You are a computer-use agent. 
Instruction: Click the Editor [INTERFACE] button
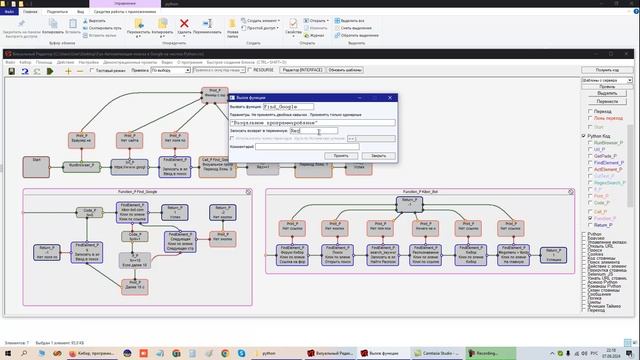(302, 70)
